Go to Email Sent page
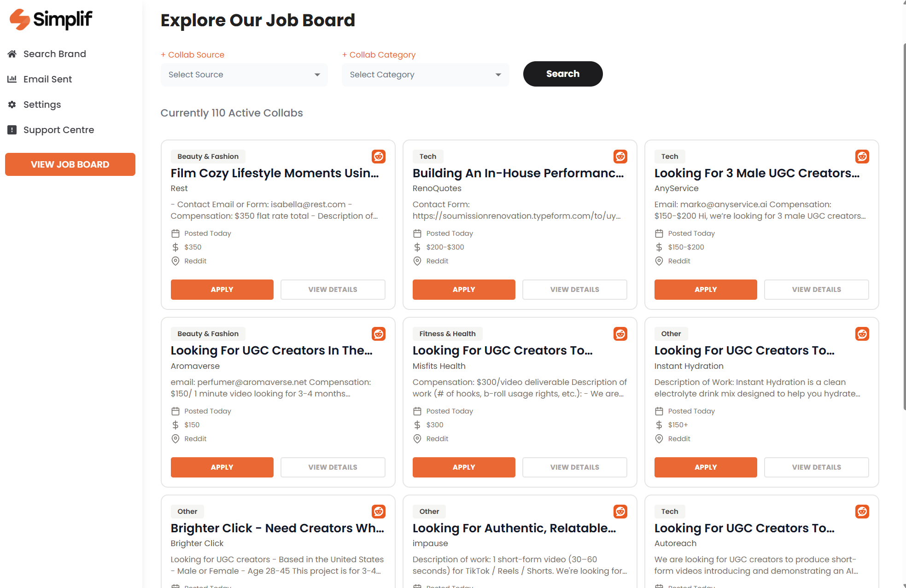The height and width of the screenshot is (588, 906). pyautogui.click(x=47, y=79)
